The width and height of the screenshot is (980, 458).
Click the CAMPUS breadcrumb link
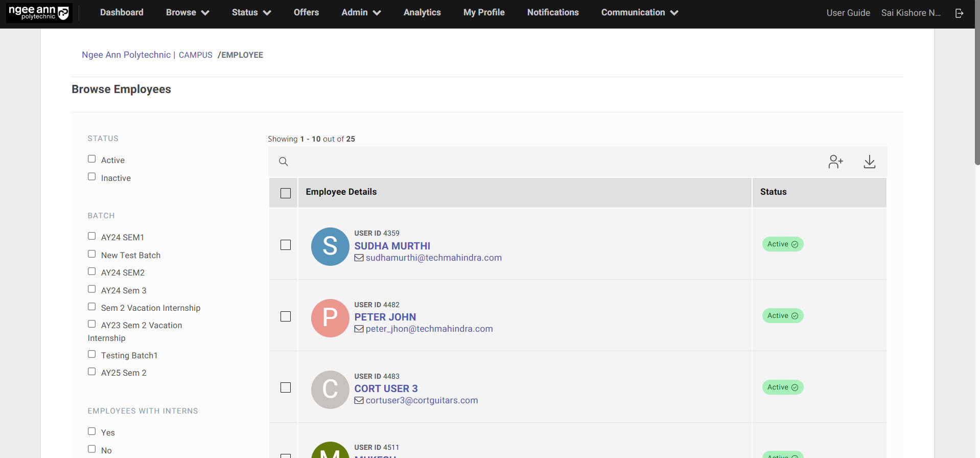click(195, 55)
